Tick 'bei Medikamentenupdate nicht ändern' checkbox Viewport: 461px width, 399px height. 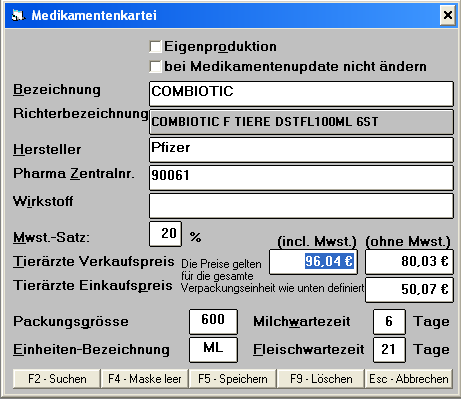pyautogui.click(x=155, y=66)
